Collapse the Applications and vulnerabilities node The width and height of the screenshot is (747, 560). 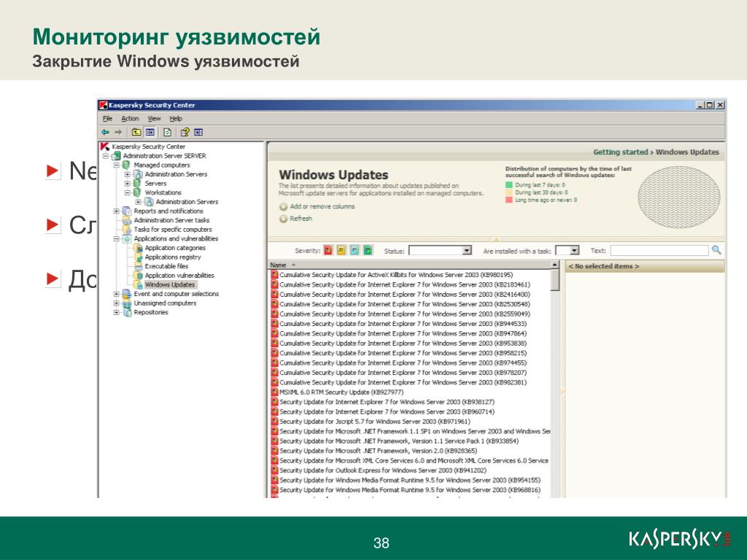[x=116, y=238]
